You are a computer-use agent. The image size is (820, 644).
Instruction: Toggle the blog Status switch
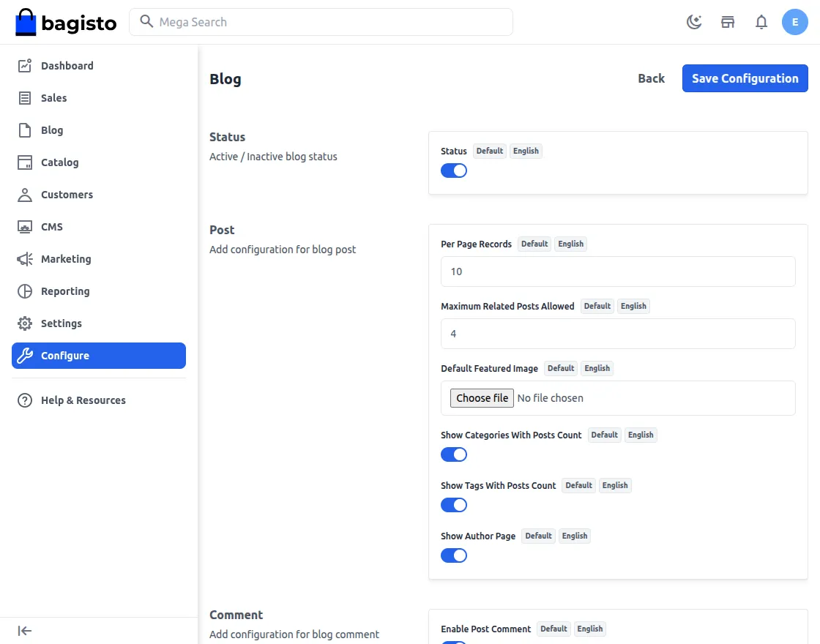tap(453, 171)
